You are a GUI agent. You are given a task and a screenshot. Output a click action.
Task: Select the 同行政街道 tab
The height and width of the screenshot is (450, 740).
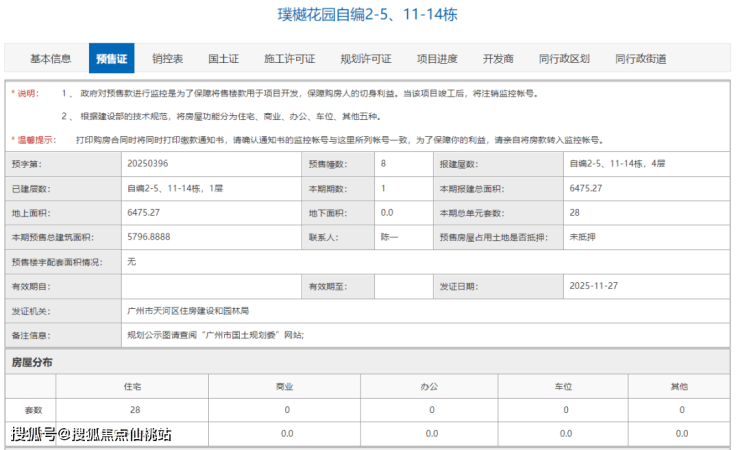(641, 59)
